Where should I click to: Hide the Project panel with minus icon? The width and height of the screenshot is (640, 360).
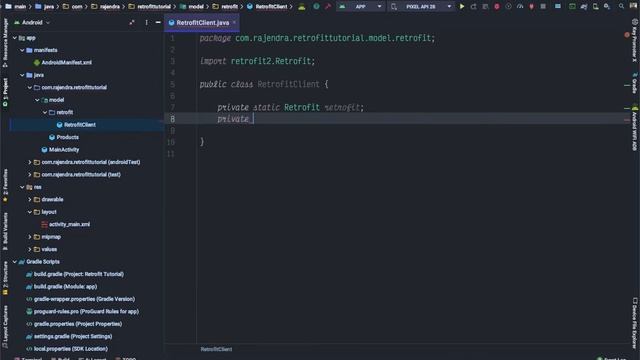(x=158, y=22)
